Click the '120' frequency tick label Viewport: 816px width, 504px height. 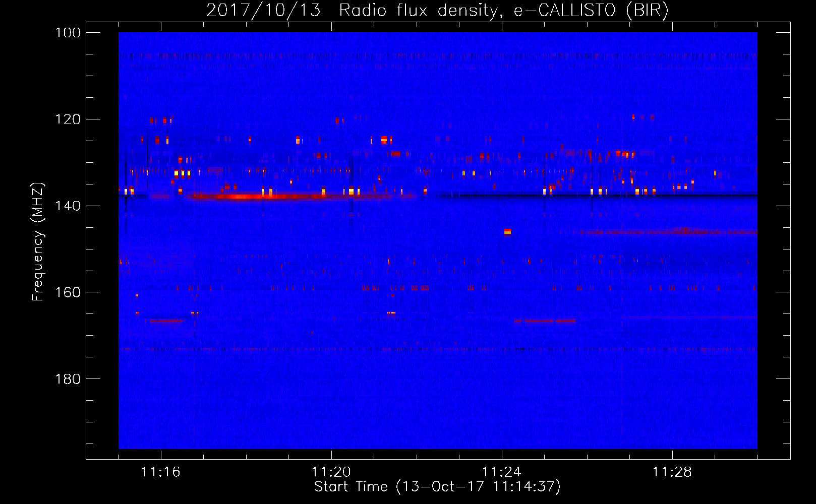pos(68,119)
